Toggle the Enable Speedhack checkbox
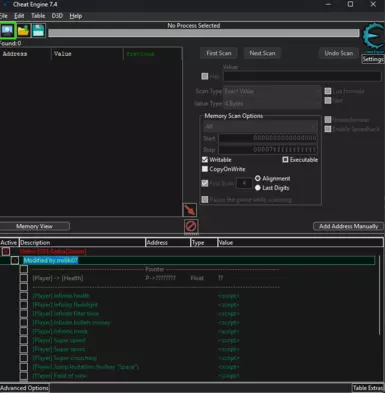The height and width of the screenshot is (393, 385). [328, 129]
